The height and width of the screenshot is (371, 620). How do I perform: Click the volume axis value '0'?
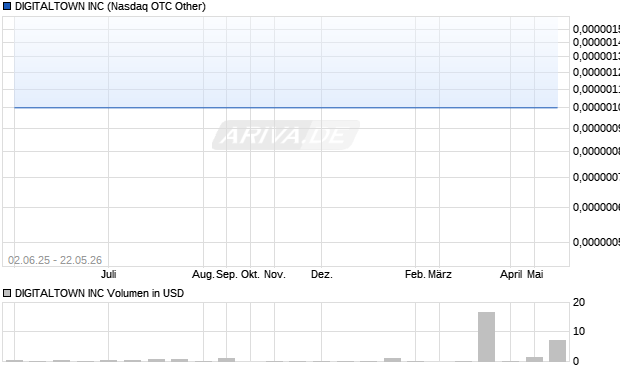[x=576, y=361]
